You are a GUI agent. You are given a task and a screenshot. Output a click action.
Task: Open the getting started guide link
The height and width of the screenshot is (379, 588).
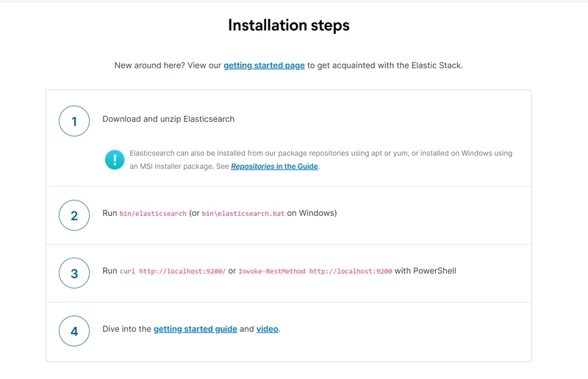[196, 329]
